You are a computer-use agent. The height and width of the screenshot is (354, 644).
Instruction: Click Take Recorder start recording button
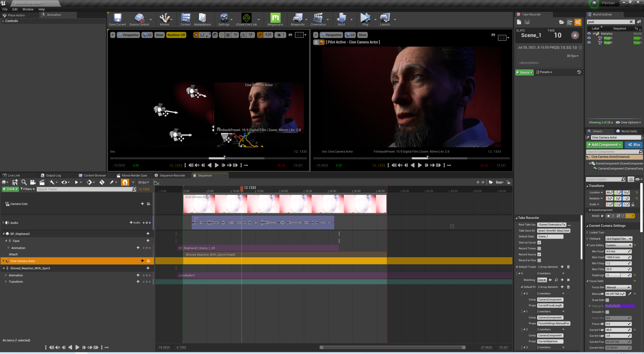[575, 35]
